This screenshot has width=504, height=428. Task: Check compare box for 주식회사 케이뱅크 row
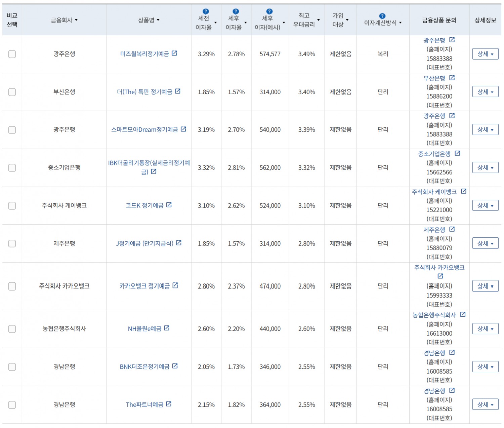coord(12,206)
